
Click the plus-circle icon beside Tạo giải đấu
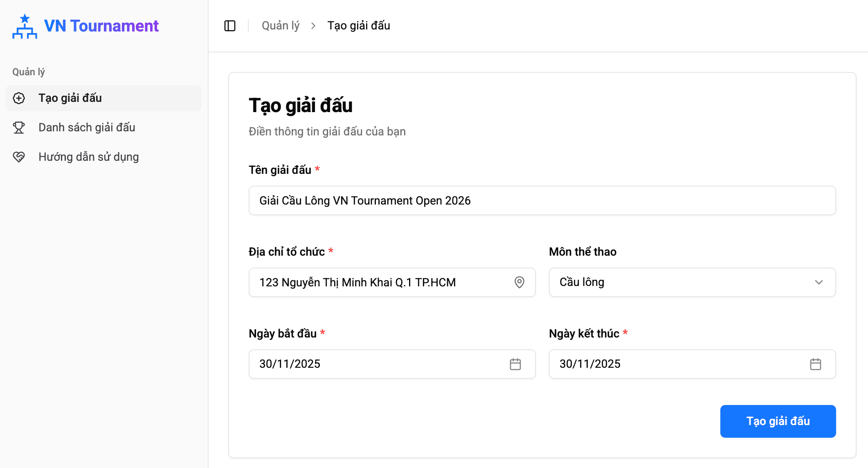(x=19, y=98)
